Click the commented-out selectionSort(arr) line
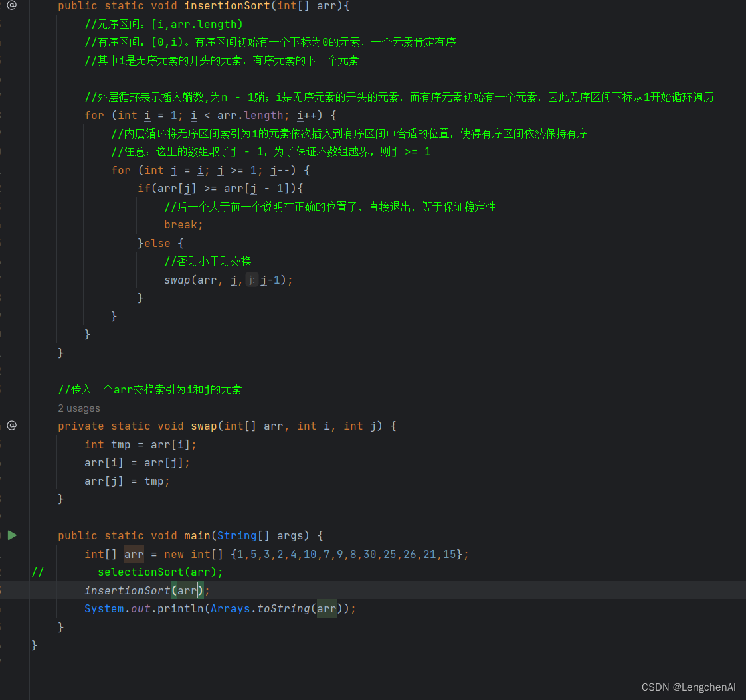The height and width of the screenshot is (700, 746). pyautogui.click(x=159, y=572)
